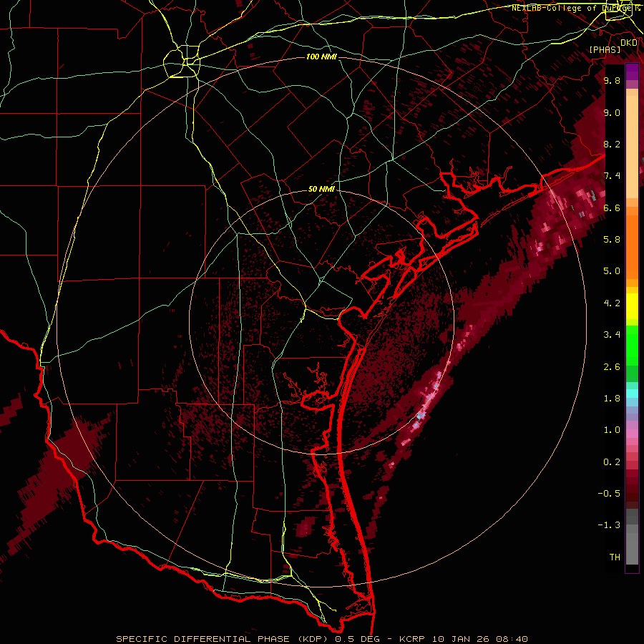644x644 pixels.
Task: Click the 3.4 scale value
Action: pos(612,334)
